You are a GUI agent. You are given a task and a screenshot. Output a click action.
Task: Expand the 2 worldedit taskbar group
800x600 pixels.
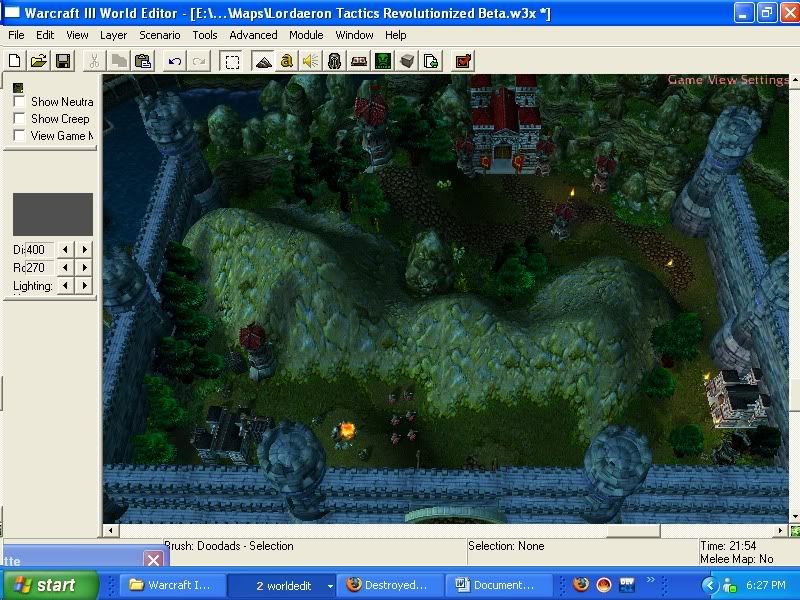click(282, 585)
